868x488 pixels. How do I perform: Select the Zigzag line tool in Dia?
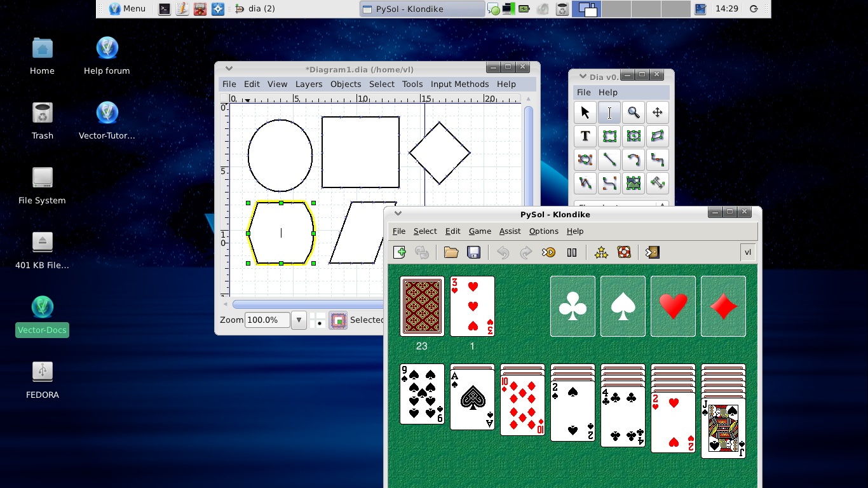(x=658, y=159)
